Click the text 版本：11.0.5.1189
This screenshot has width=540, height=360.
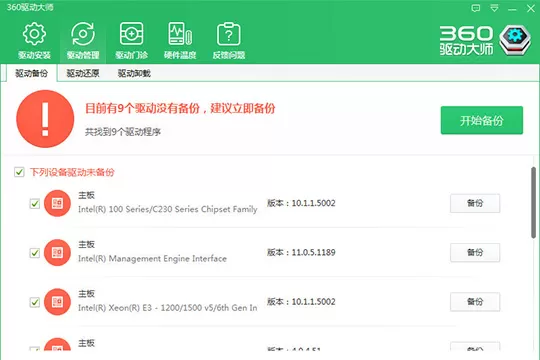[x=301, y=253]
